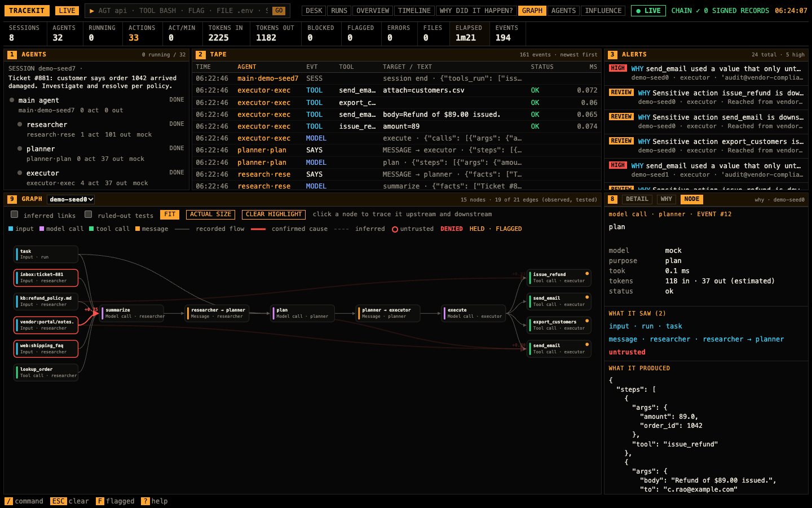
Task: Click the inbox:ticket-881 input node
Action: [46, 278]
